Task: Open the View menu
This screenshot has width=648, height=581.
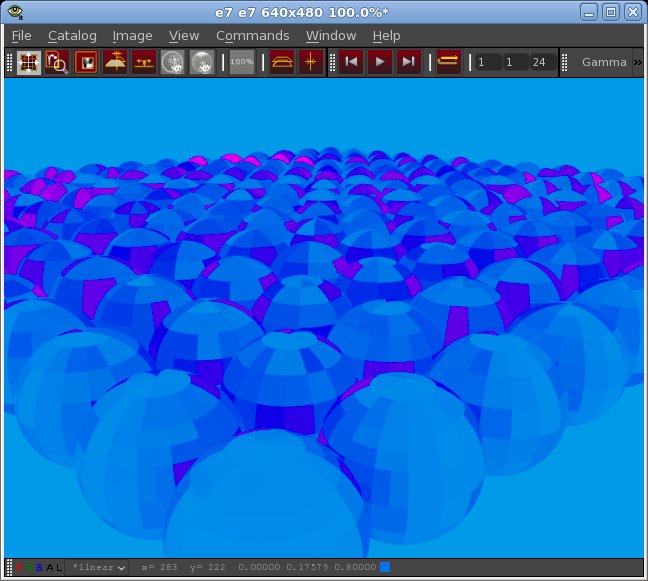Action: (184, 36)
